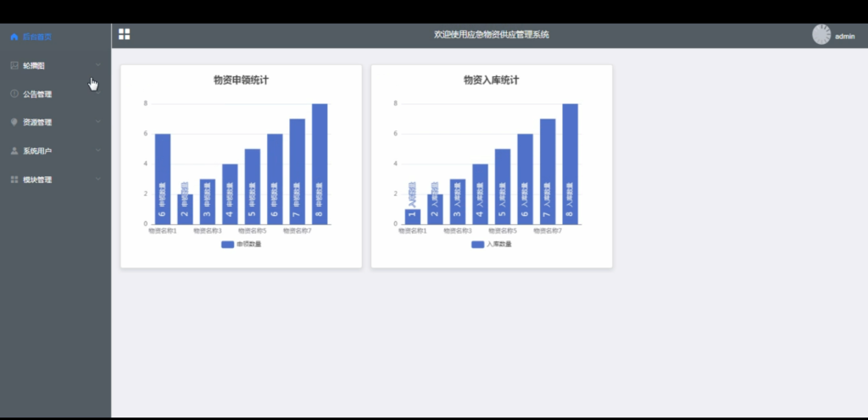Click the four-square menu icon in top bar
868x420 pixels.
[125, 34]
